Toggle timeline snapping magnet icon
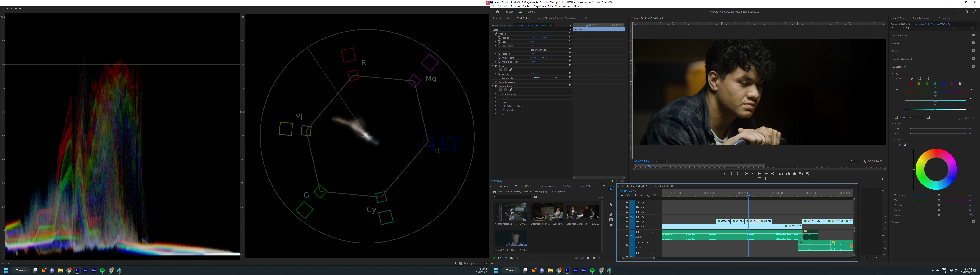This screenshot has width=980, height=275. coord(628,196)
